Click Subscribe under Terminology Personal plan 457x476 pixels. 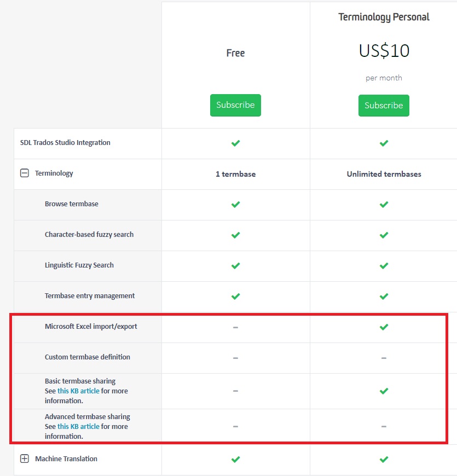pos(384,105)
